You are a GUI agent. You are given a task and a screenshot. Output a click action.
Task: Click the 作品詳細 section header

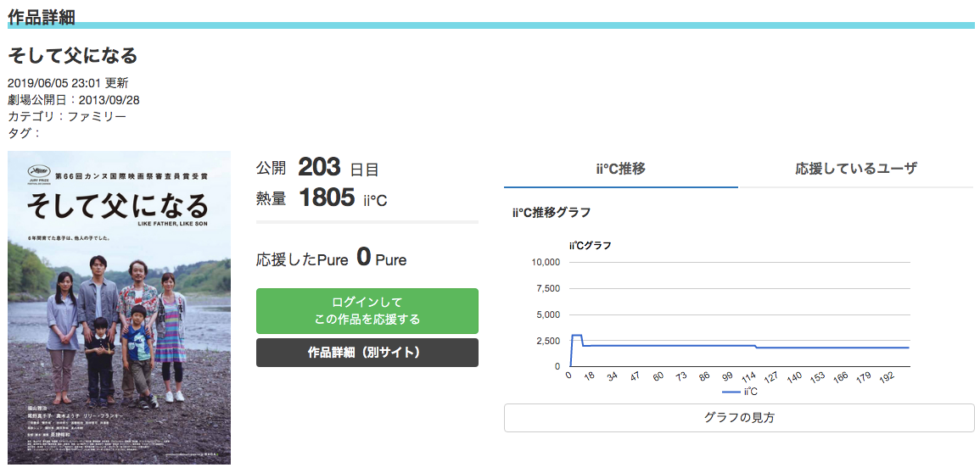pyautogui.click(x=42, y=17)
